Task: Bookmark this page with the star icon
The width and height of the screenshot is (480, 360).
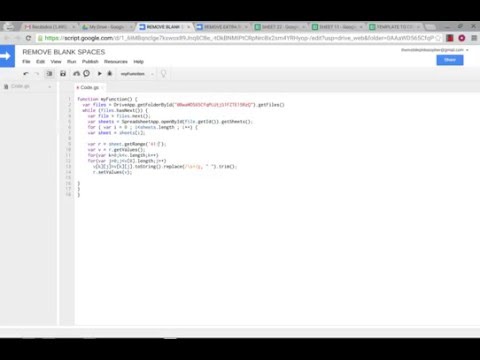Action: (x=438, y=38)
